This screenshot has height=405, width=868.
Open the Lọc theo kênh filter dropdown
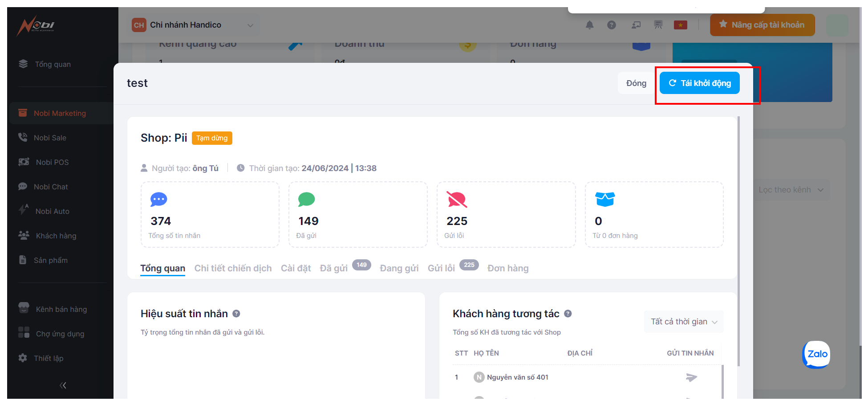point(791,190)
